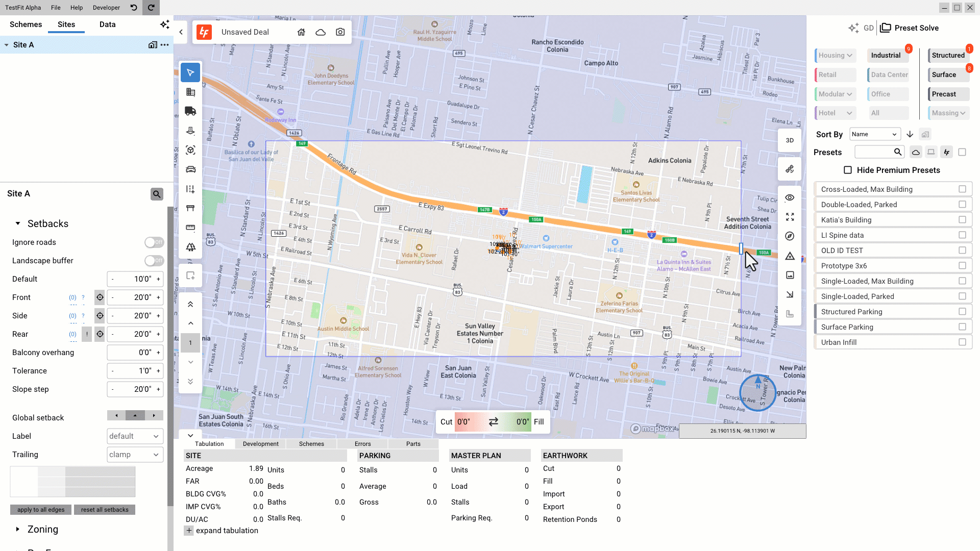
Task: Click the reset all setbacks button
Action: [105, 510]
